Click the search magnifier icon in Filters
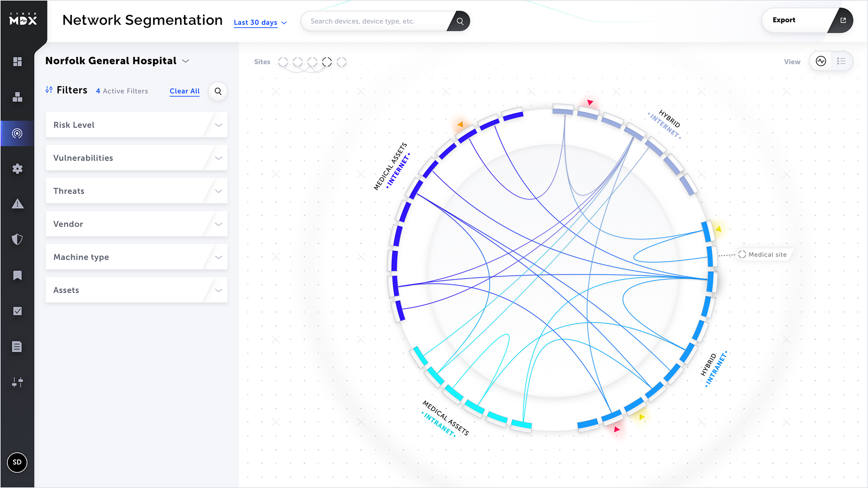 tap(218, 91)
